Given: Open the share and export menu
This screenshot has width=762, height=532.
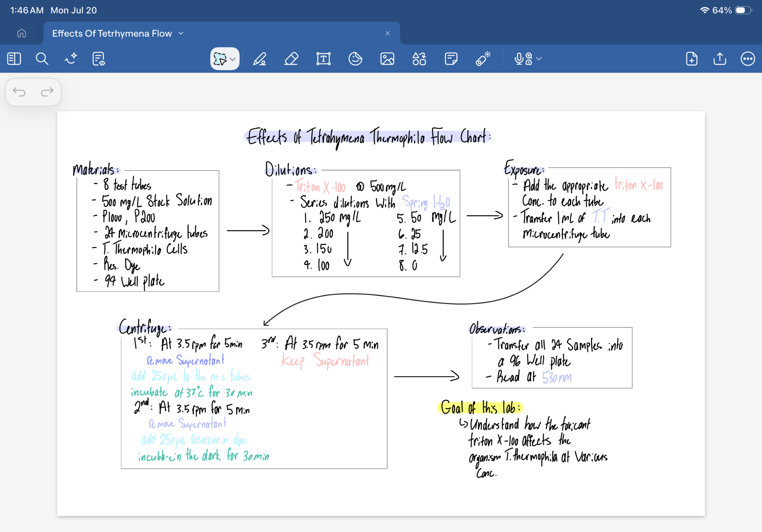Looking at the screenshot, I should [x=720, y=59].
